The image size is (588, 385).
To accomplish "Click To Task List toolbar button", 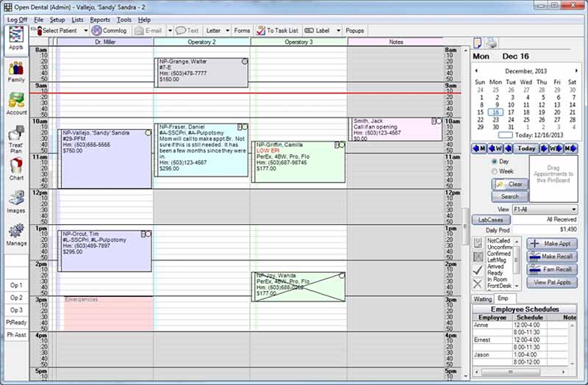I will (276, 31).
